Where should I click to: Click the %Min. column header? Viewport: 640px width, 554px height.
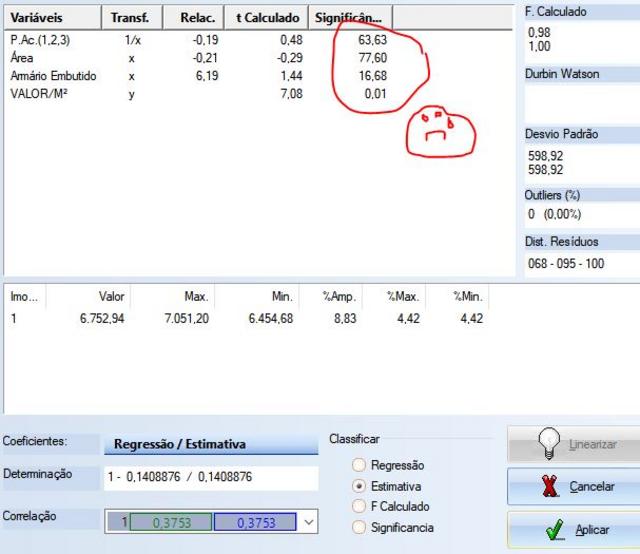(x=457, y=296)
